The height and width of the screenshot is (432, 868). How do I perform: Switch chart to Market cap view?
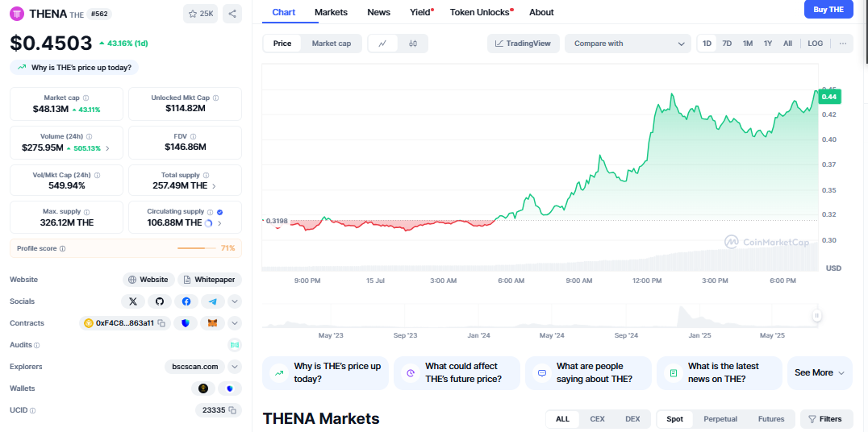pos(331,44)
